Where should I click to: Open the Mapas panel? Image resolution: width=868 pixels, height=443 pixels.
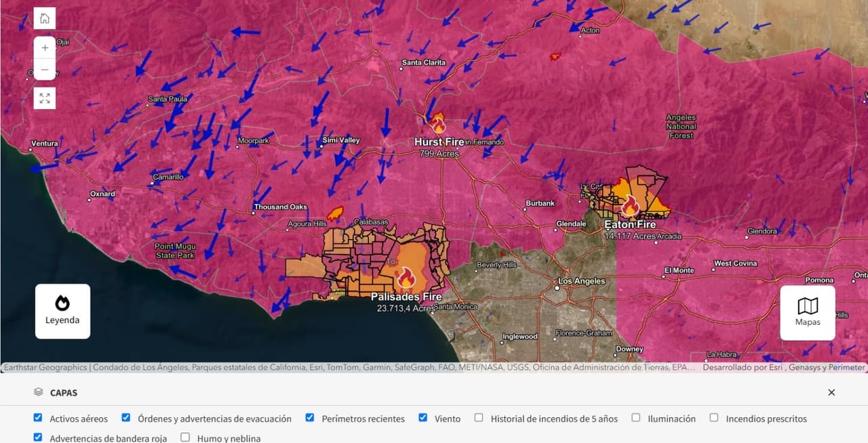pyautogui.click(x=808, y=312)
